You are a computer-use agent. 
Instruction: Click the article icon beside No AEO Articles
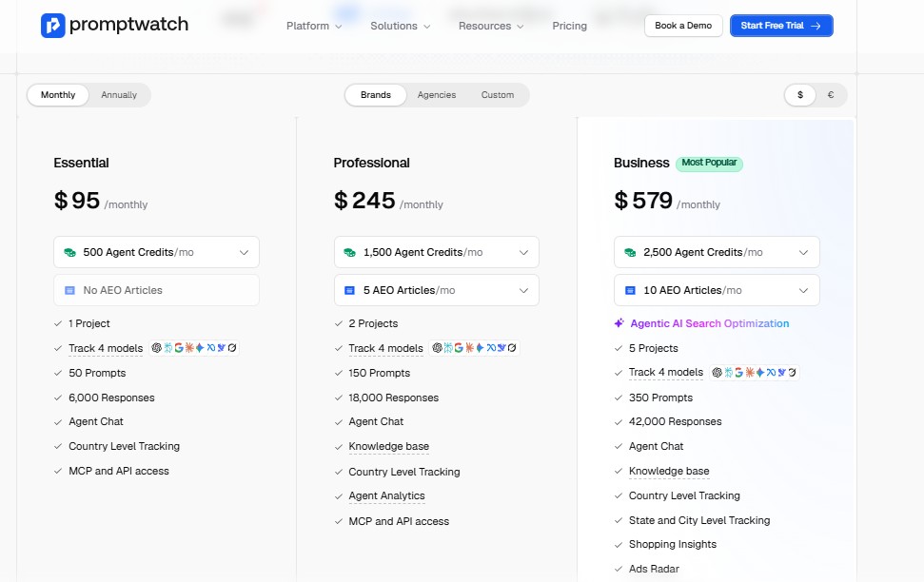69,290
